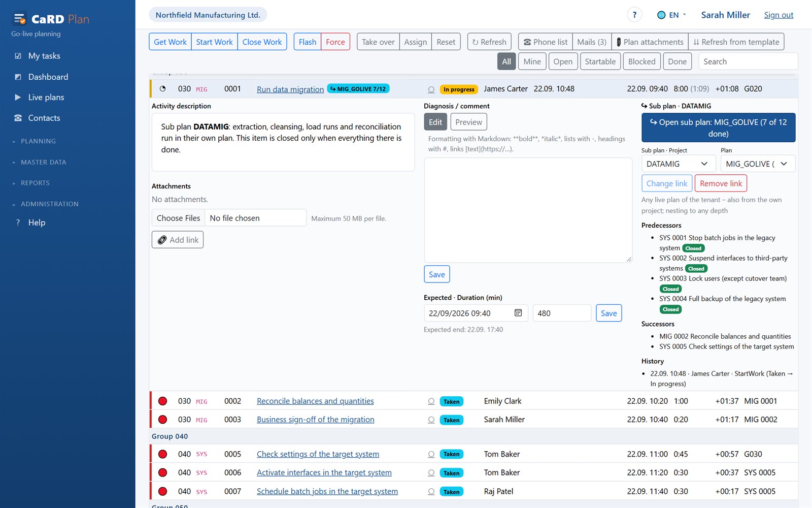
Task: Click the duration field showing 480
Action: click(x=562, y=313)
